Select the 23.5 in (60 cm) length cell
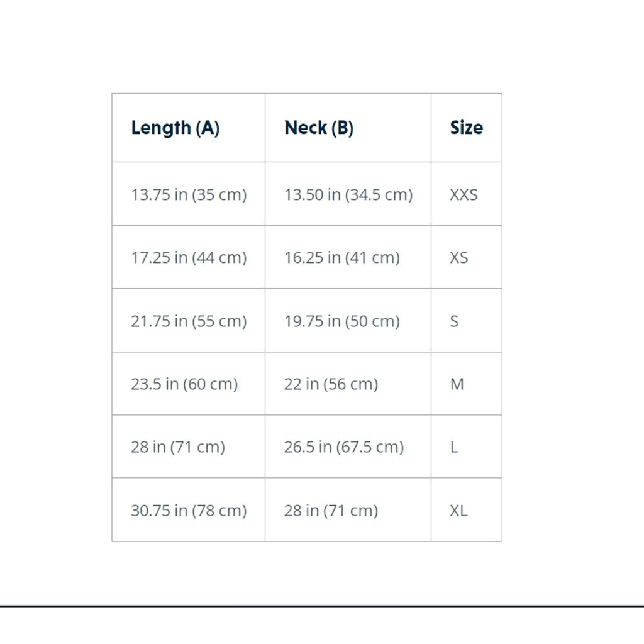644x644 pixels. pyautogui.click(x=184, y=384)
